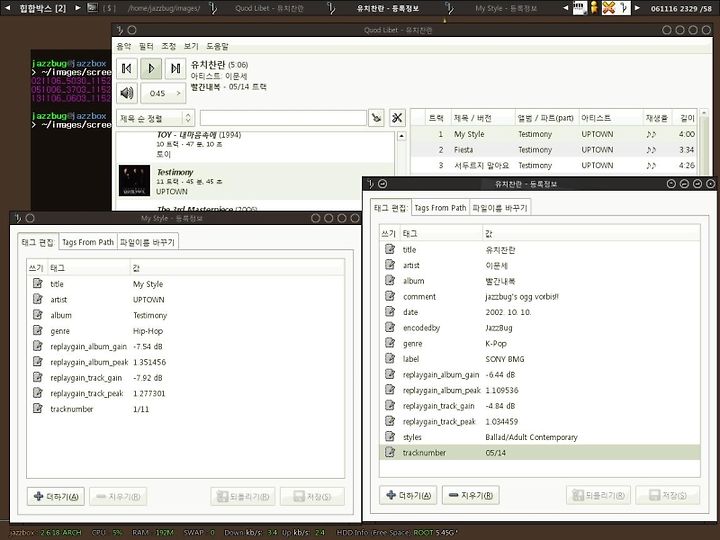The width and height of the screenshot is (720, 540).
Task: Click the volume speaker icon
Action: (127, 93)
